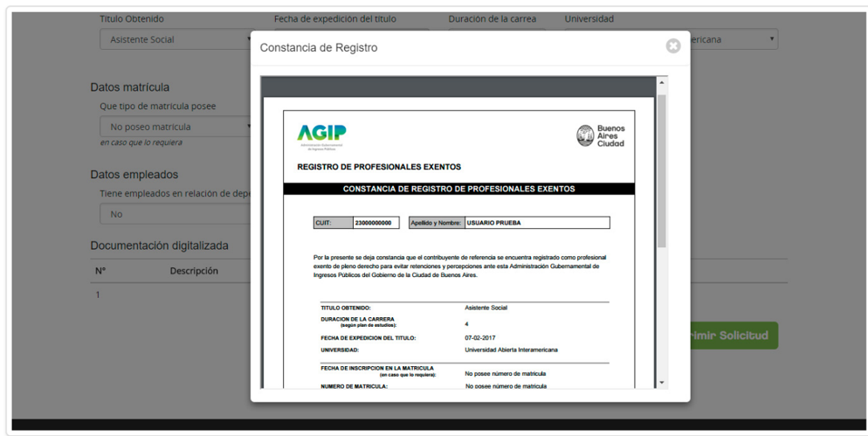The height and width of the screenshot is (436, 868).
Task: Close the Constancia de Registro dialog
Action: [x=672, y=46]
